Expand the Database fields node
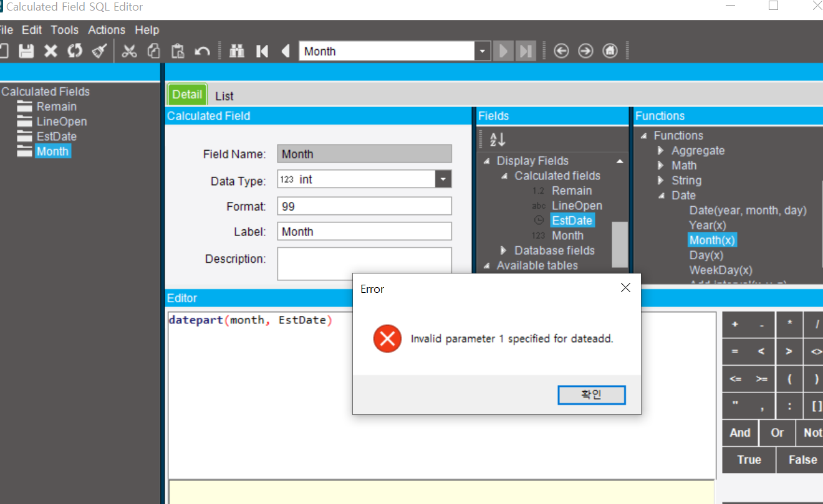Screen dimensions: 823x504 [x=504, y=250]
